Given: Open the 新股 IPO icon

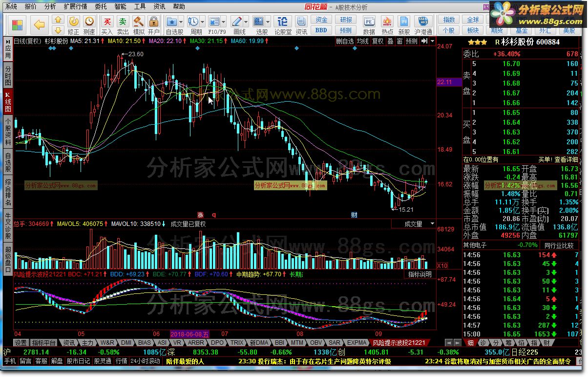Looking at the screenshot, I should click(404, 24).
